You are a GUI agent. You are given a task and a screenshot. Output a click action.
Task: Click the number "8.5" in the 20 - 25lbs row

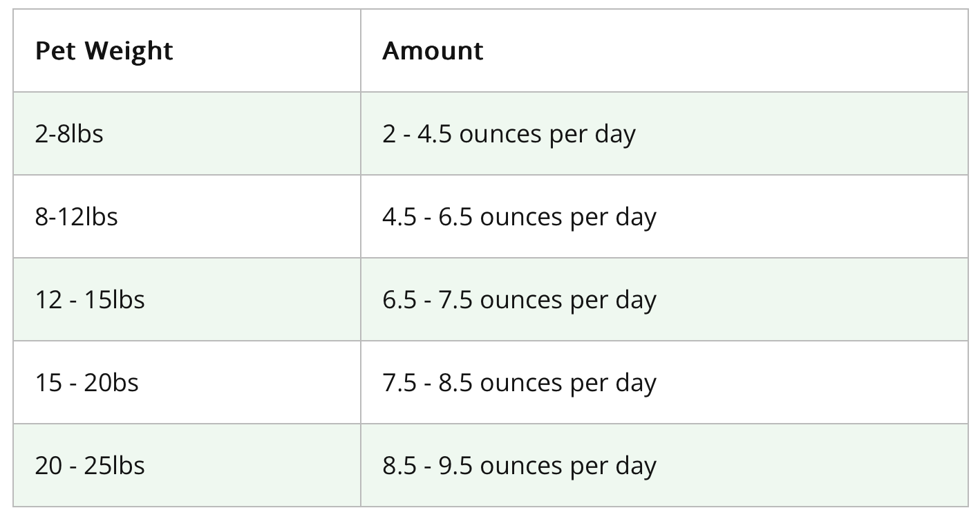(399, 465)
